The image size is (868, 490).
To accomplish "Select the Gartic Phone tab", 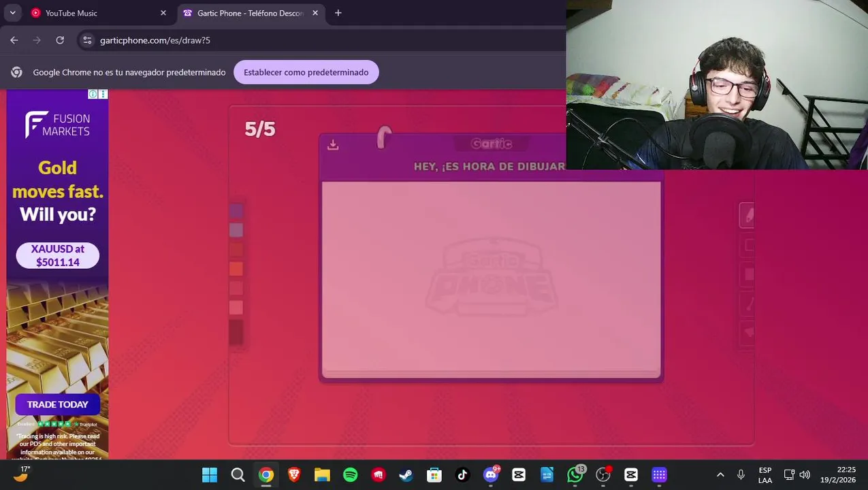I will [250, 13].
